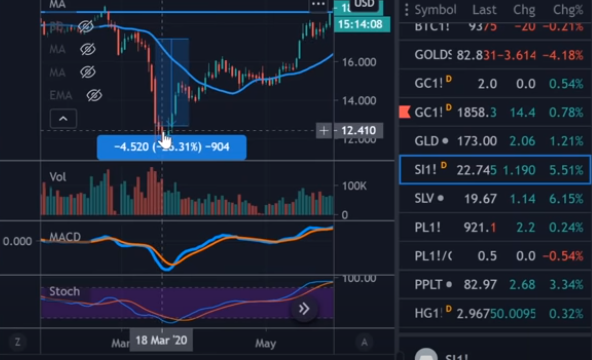
Task: Select the PPLT row in the watchlist
Action: tap(495, 285)
